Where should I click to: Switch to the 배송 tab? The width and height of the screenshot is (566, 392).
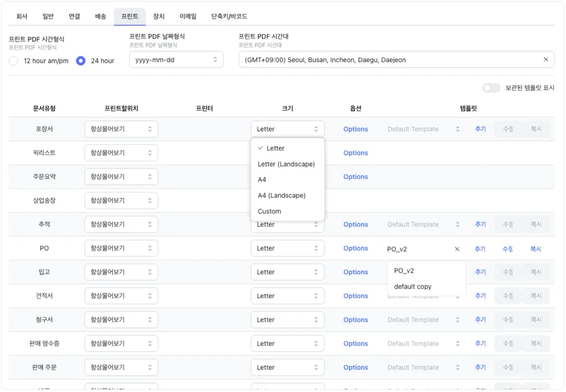(x=101, y=16)
